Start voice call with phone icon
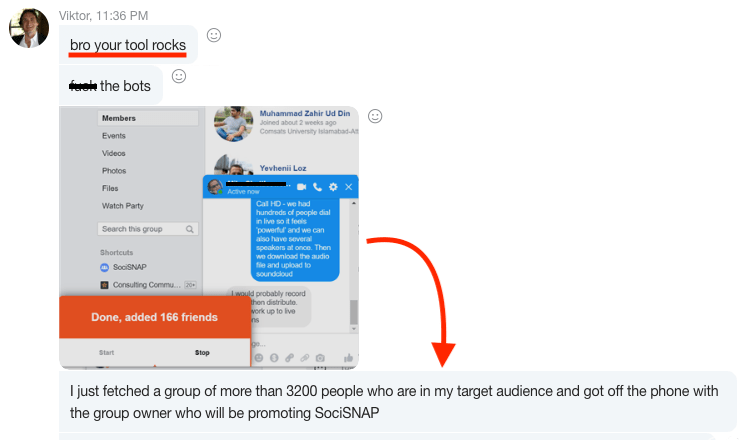Screen dimensions: 745x440 [x=317, y=187]
